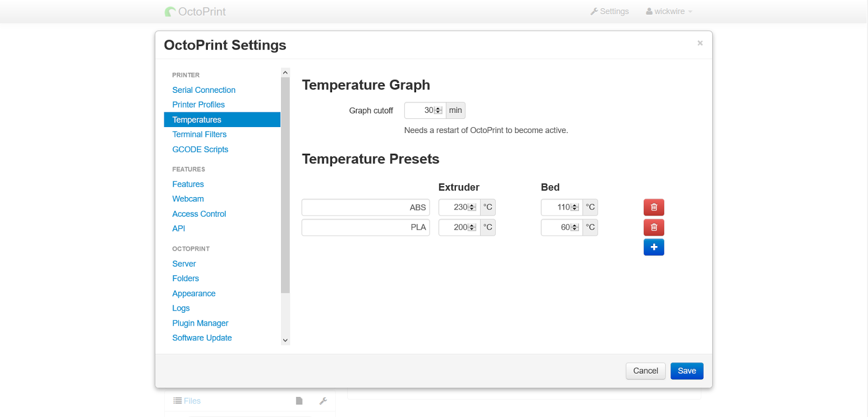Click the OctoPrint logo icon

pyautogui.click(x=170, y=11)
